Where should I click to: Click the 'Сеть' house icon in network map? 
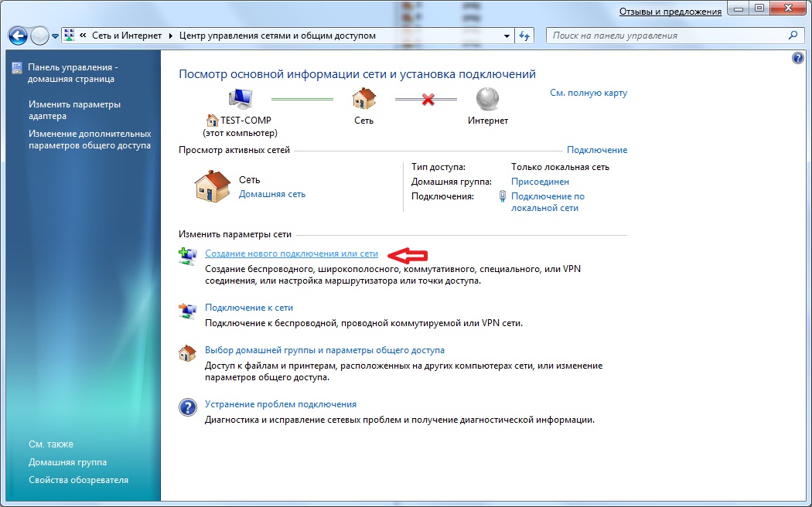[x=363, y=98]
